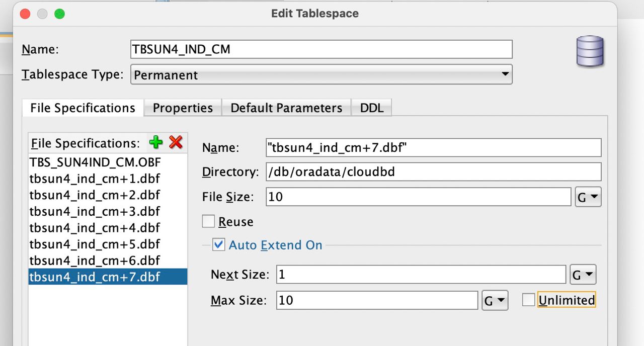Image resolution: width=644 pixels, height=346 pixels.
Task: Focus the Directory input field
Action: pos(434,171)
